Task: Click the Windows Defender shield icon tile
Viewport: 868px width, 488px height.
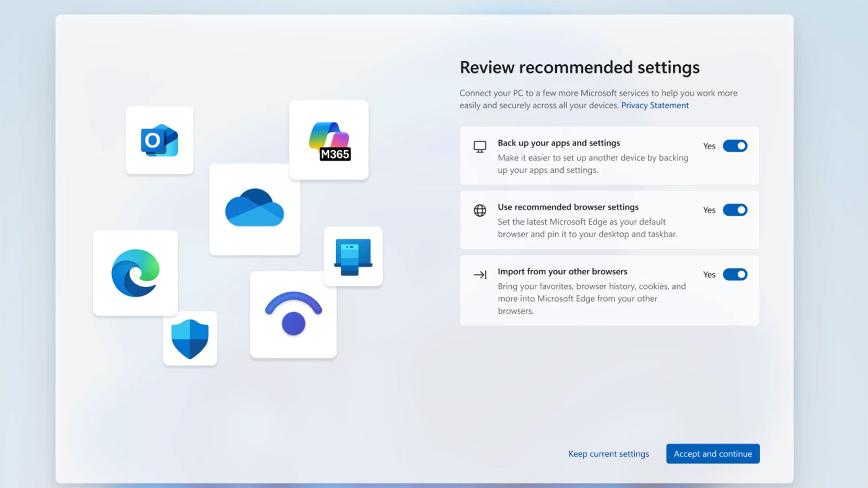Action: point(190,338)
